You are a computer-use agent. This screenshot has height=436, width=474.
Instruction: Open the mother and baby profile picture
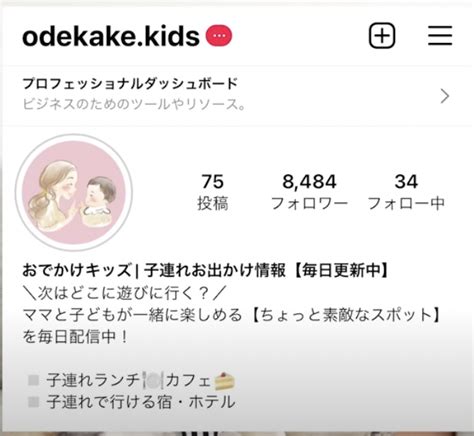coord(74,192)
